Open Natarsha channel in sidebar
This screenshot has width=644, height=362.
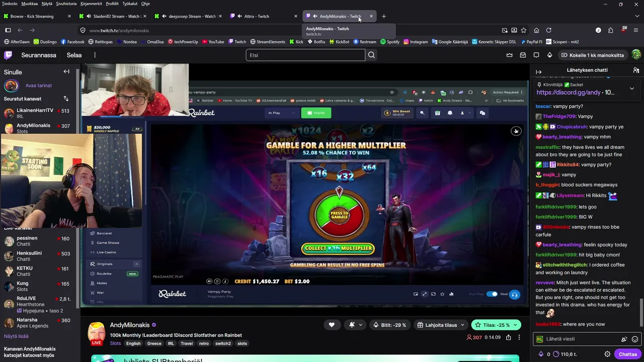point(38,323)
